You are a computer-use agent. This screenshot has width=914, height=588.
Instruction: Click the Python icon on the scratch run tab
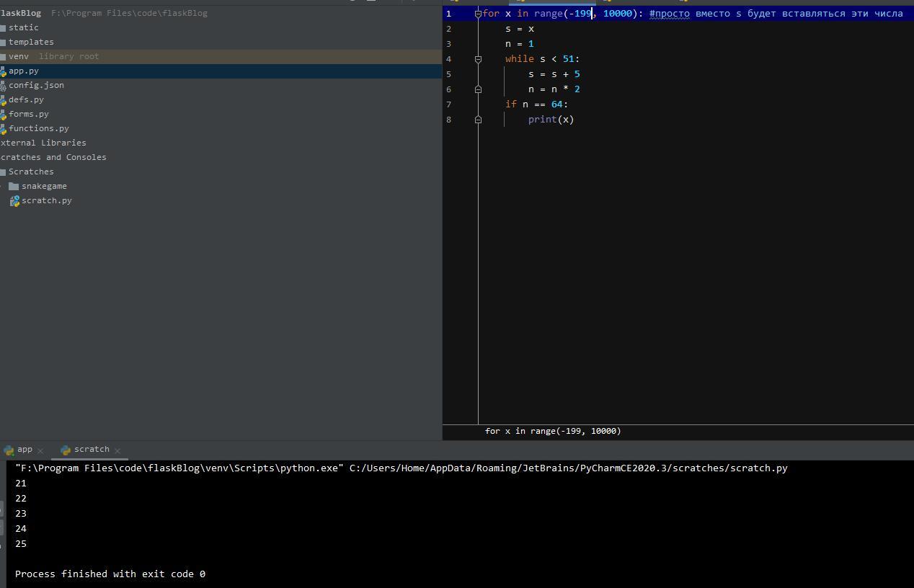pyautogui.click(x=66, y=450)
